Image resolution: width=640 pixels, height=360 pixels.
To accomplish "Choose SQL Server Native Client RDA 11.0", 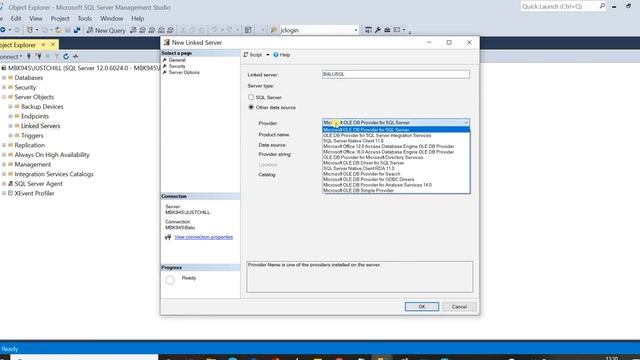I will 396,168.
